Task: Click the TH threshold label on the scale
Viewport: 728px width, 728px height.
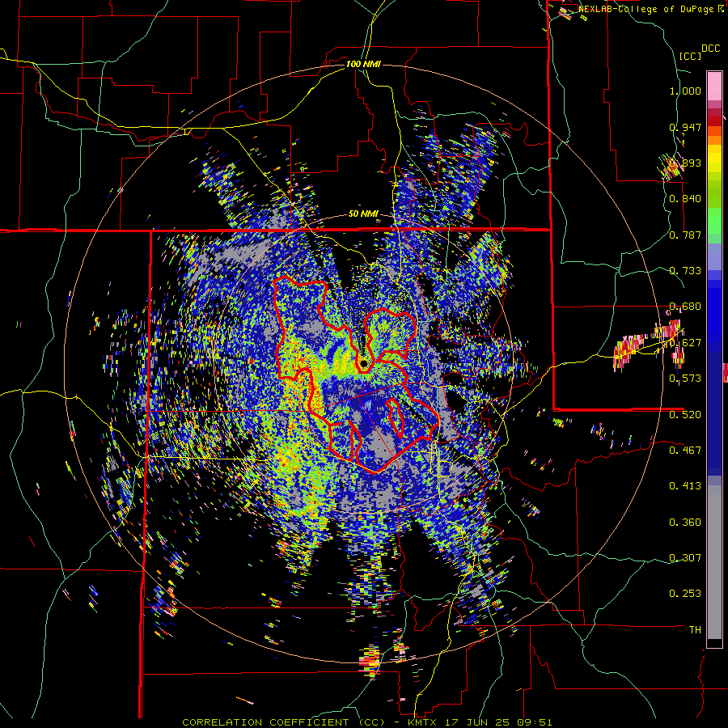Action: (x=695, y=629)
